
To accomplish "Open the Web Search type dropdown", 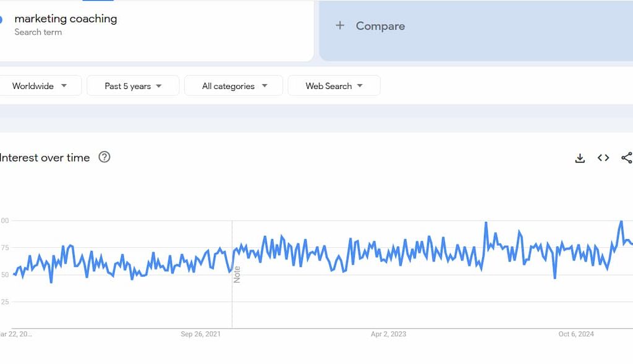I will click(x=334, y=85).
